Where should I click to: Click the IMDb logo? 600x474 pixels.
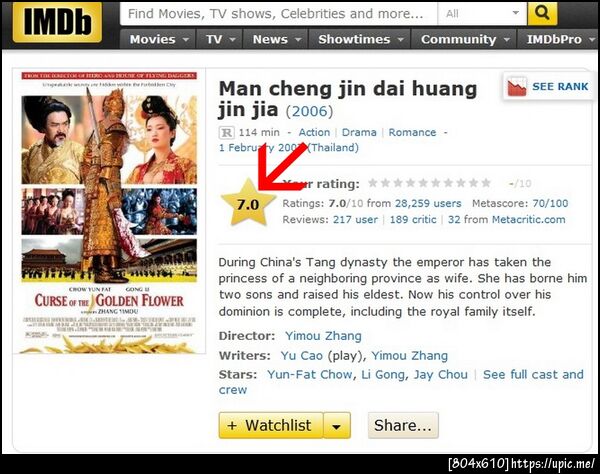tap(57, 23)
